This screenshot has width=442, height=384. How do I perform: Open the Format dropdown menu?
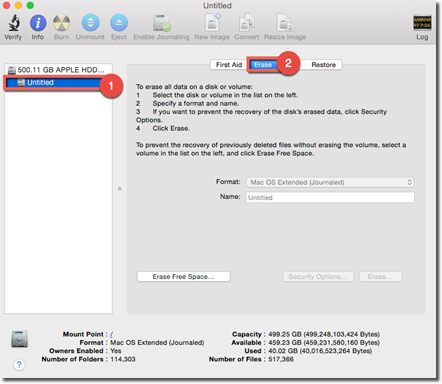click(x=330, y=182)
